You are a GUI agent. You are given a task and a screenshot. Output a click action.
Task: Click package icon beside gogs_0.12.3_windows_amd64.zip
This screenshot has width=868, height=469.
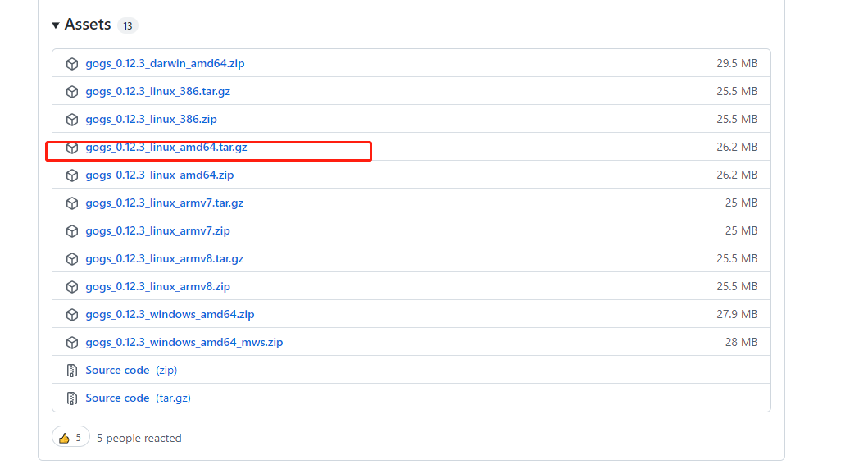[72, 315]
